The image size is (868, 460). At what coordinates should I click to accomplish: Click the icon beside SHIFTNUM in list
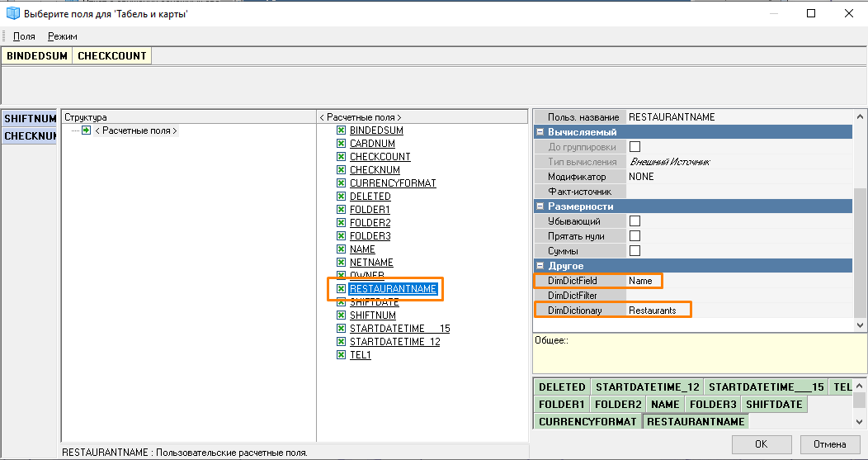[341, 315]
